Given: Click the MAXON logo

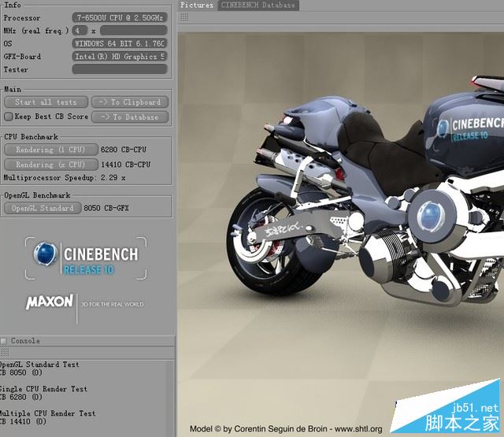Looking at the screenshot, I should click(50, 302).
